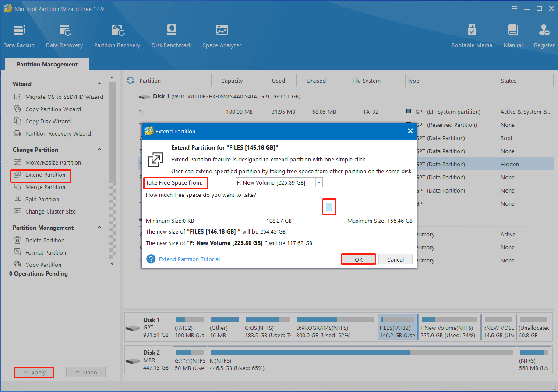The width and height of the screenshot is (558, 392).
Task: Sort by Capacity column header
Action: pyautogui.click(x=232, y=80)
